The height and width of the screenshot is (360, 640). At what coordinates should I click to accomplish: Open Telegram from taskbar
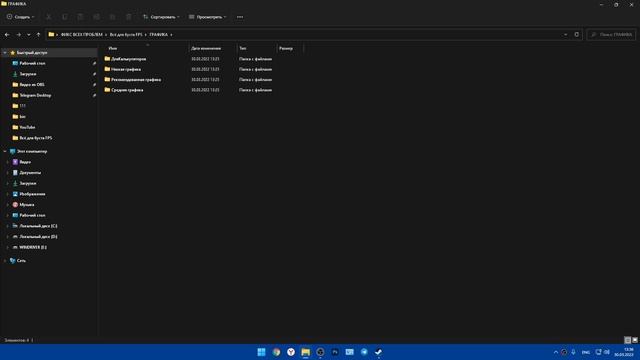tap(364, 352)
